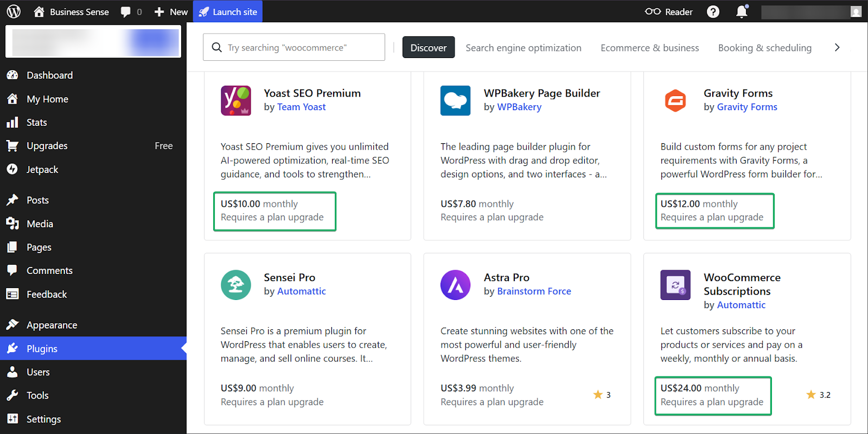Open Jetpack in sidebar
Viewport: 868px width, 434px height.
coord(93,169)
